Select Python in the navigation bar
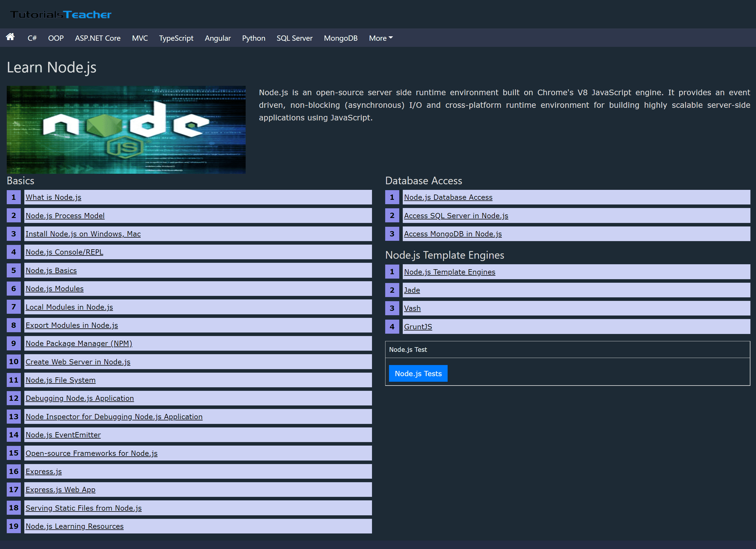The width and height of the screenshot is (756, 549). [x=253, y=38]
